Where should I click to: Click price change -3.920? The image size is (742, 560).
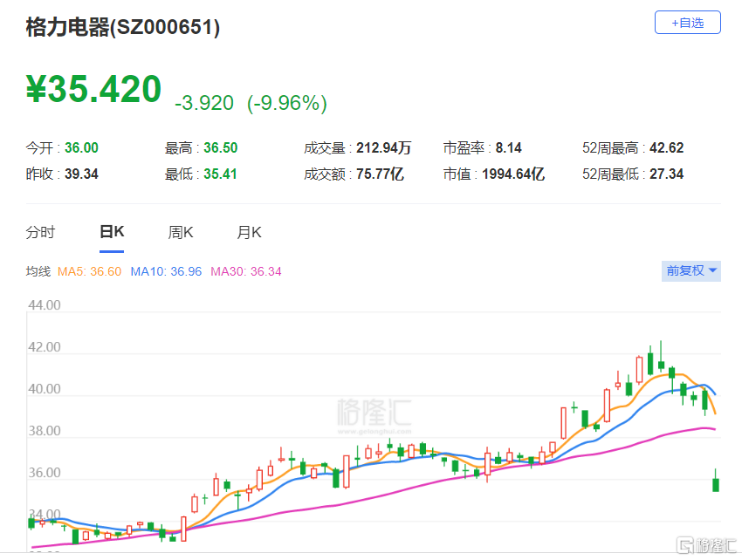point(204,103)
